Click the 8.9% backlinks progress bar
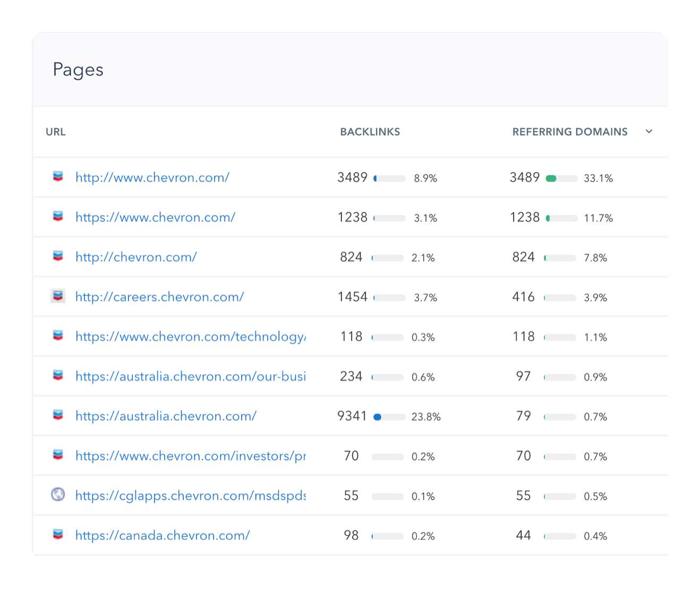Viewport: 700px width, 591px height. tap(389, 179)
